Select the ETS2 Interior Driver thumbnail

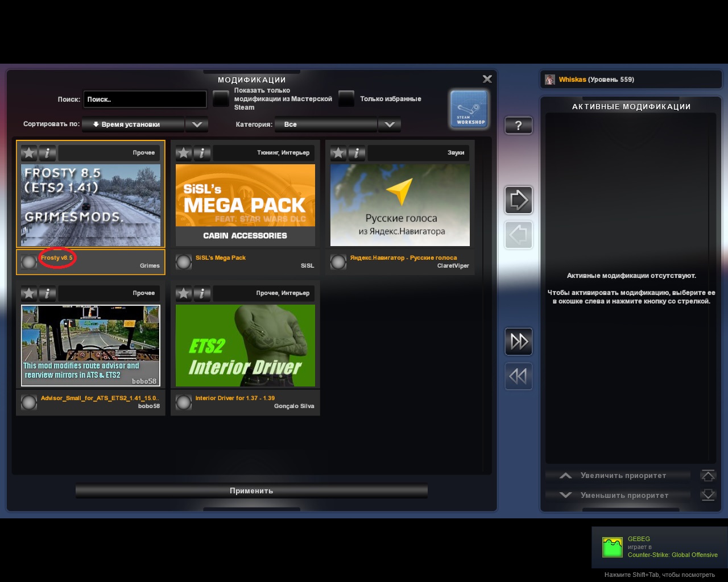(x=245, y=346)
